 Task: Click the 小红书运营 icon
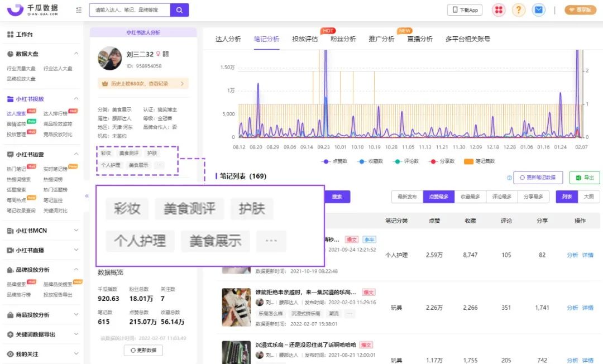(x=11, y=155)
